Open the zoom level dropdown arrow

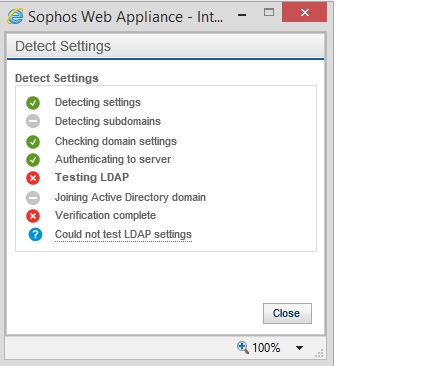point(299,348)
